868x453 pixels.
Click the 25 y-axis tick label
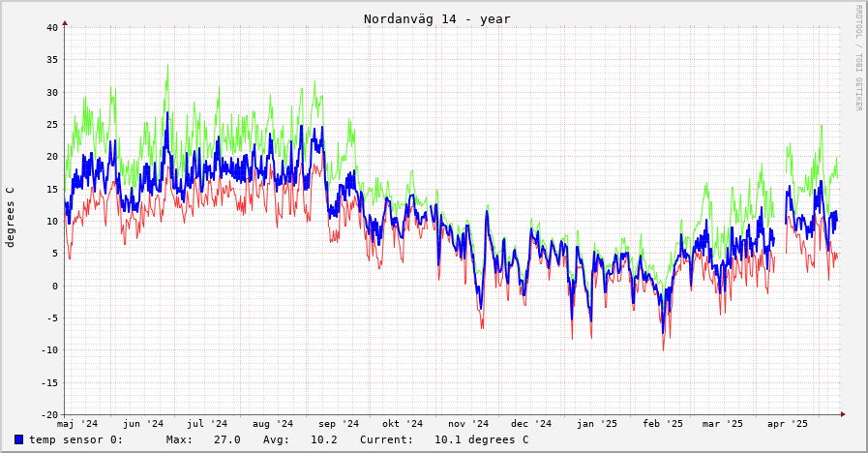(52, 125)
